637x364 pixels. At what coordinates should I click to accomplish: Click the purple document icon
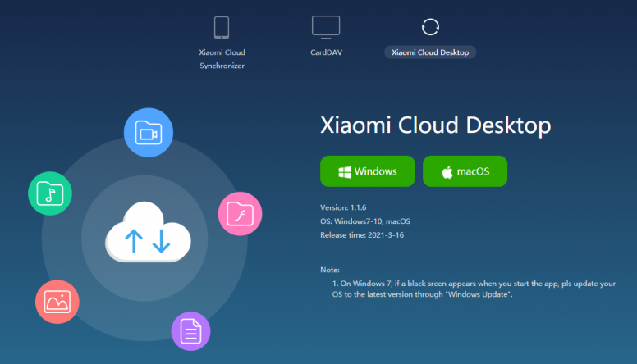190,331
